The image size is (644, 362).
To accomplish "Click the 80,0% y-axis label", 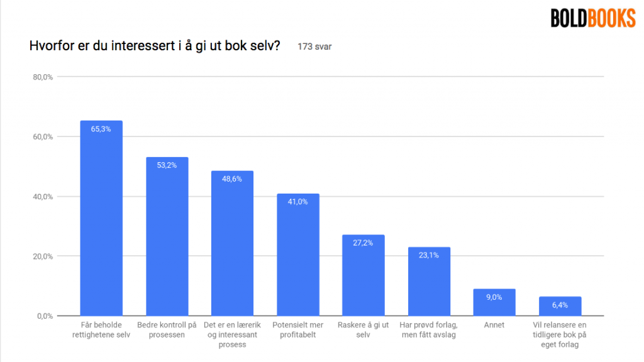I will (43, 77).
